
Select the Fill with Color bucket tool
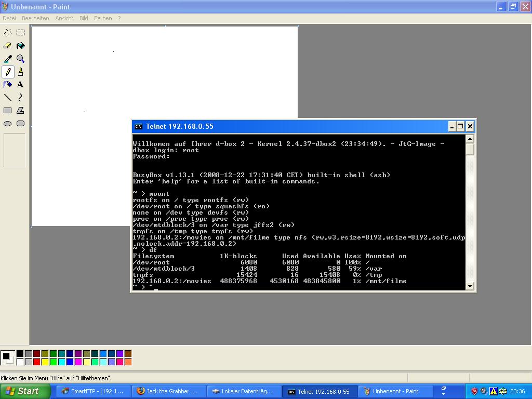[x=20, y=46]
